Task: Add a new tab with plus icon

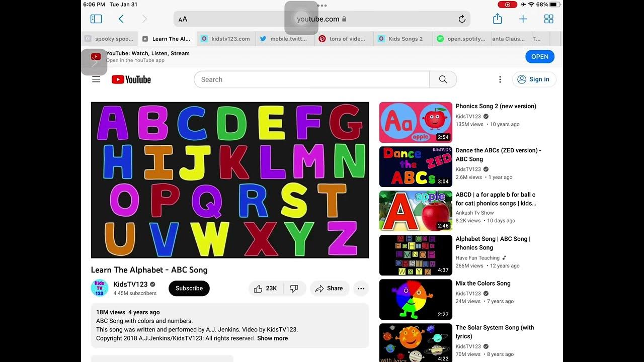Action: (x=523, y=19)
